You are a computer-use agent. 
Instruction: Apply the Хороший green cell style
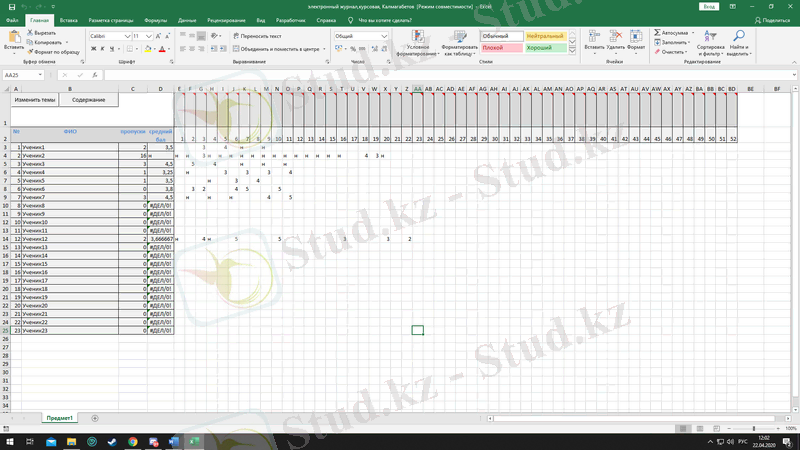tap(545, 47)
